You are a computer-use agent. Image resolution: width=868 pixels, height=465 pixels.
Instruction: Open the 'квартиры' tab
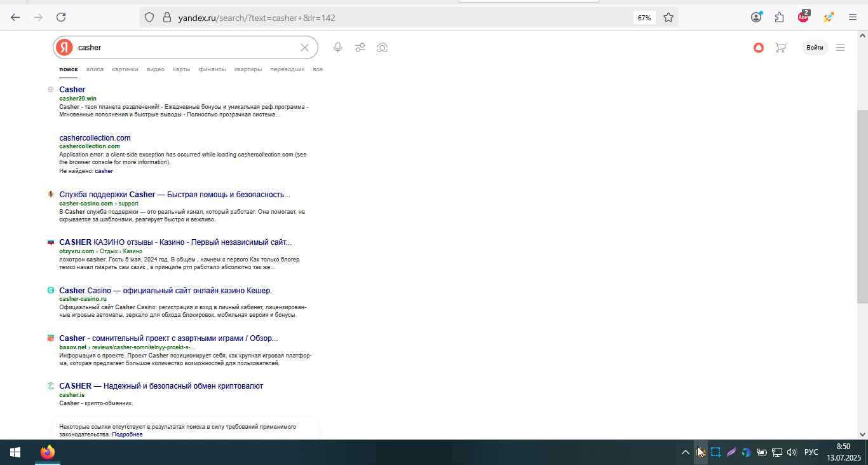click(248, 69)
